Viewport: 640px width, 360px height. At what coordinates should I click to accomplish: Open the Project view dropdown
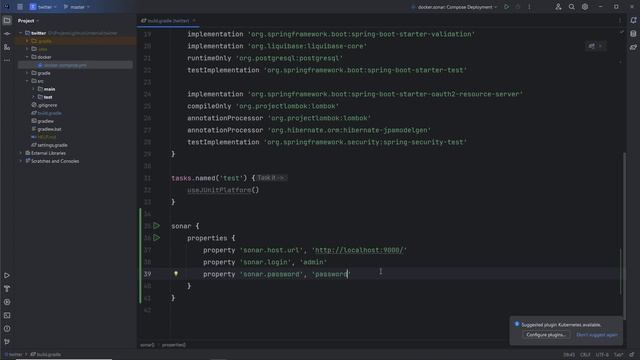28,20
